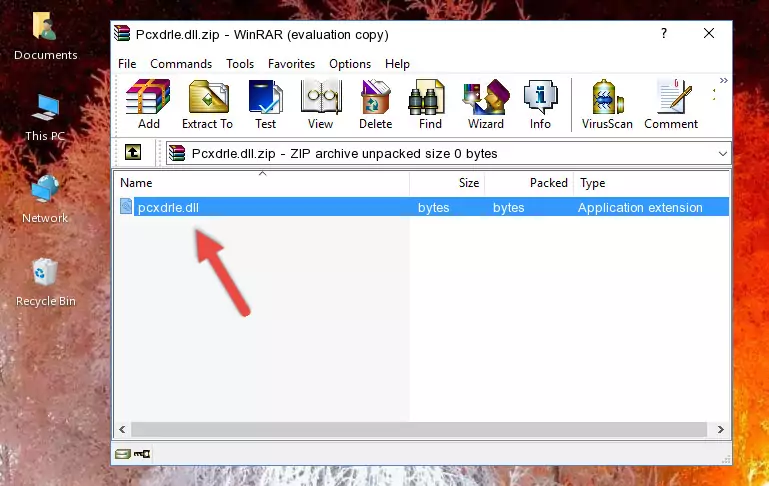Open the WinRAR title bar app icon
769x486 pixels.
(122, 33)
